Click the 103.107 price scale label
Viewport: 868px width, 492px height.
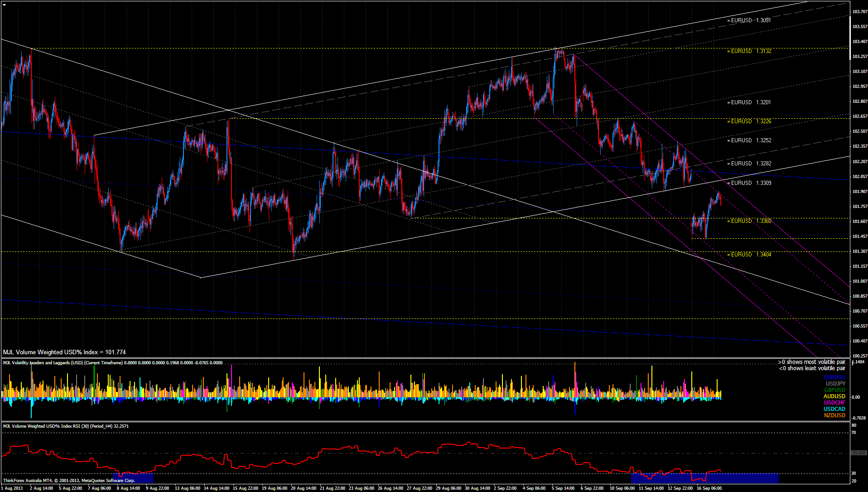point(859,72)
